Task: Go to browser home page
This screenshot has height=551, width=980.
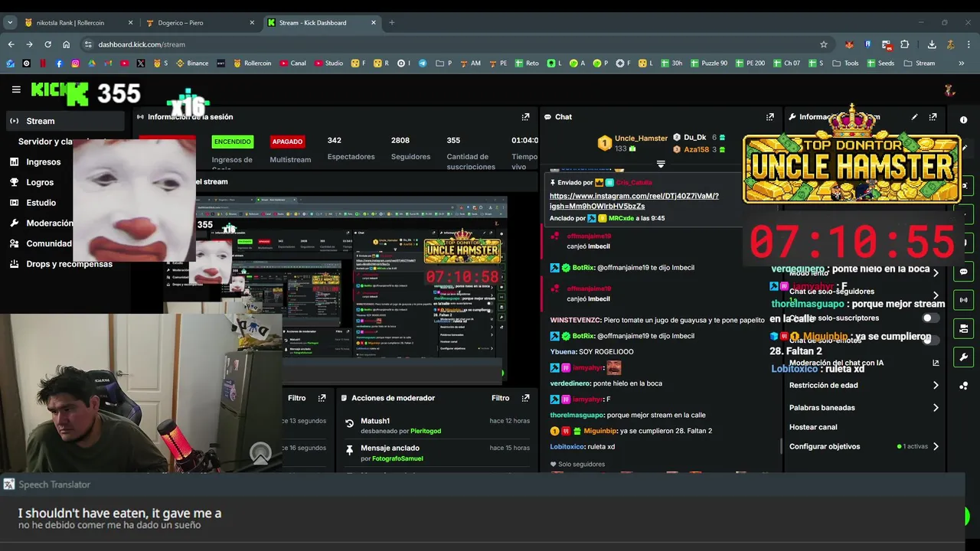Action: [67, 44]
